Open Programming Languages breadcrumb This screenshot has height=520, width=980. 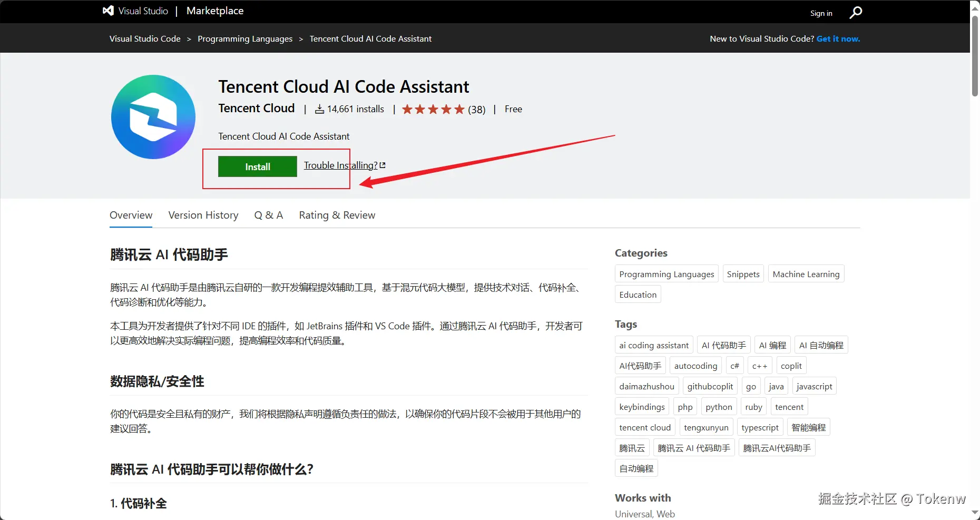245,38
